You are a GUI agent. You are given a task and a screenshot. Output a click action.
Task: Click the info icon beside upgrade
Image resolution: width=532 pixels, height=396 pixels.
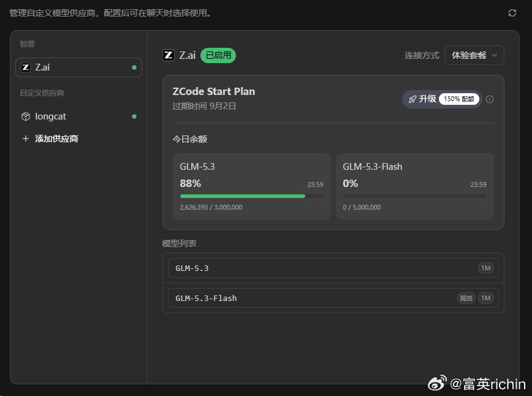(x=490, y=99)
